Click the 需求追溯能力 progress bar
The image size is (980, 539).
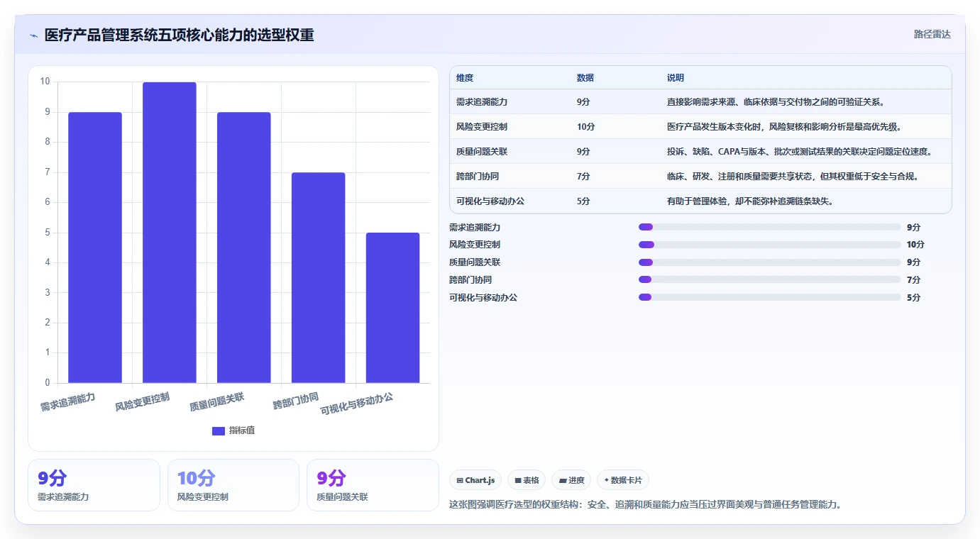pos(770,227)
